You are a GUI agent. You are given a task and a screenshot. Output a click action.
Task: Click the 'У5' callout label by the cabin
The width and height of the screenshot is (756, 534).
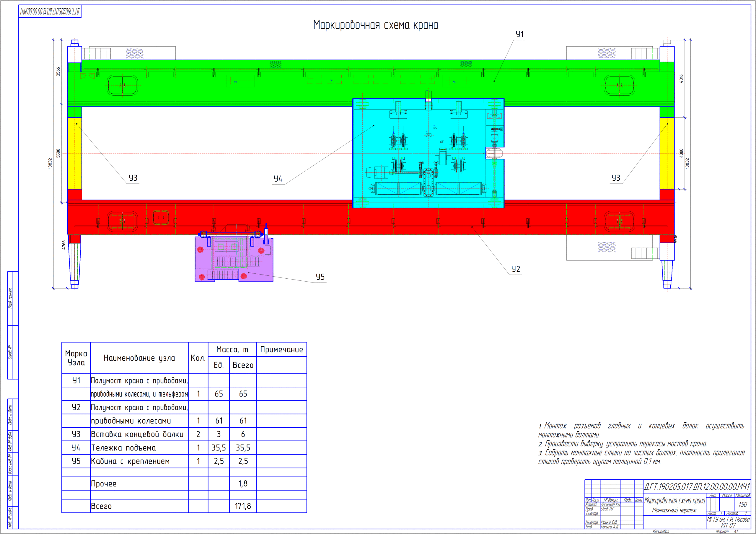coord(320,277)
